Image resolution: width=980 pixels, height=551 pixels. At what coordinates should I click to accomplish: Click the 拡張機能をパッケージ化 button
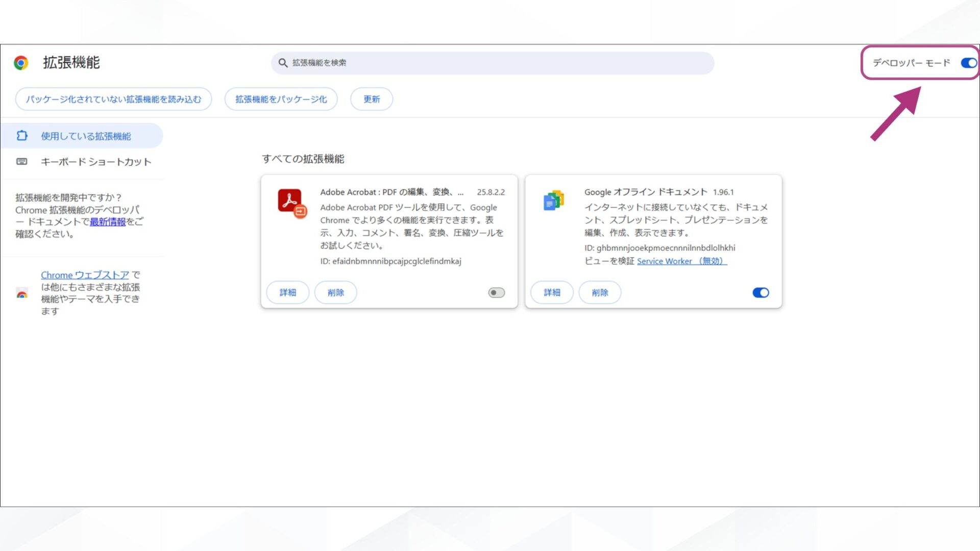[x=280, y=99]
